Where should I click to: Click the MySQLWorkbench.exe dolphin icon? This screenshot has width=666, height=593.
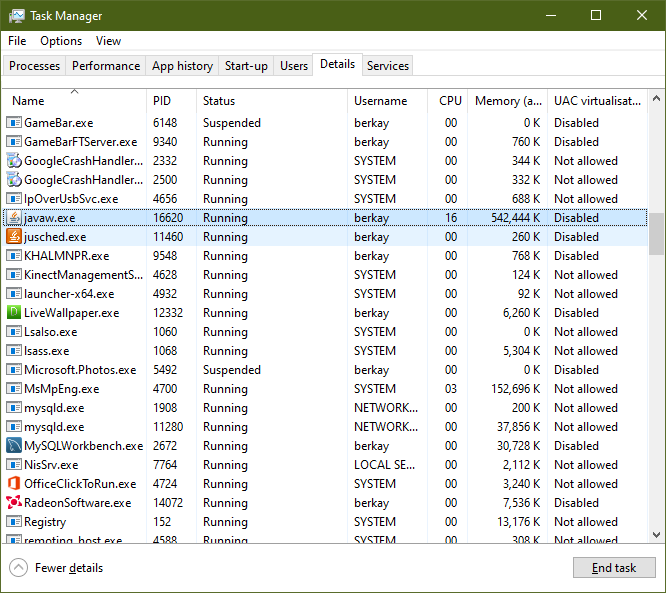pyautogui.click(x=14, y=446)
